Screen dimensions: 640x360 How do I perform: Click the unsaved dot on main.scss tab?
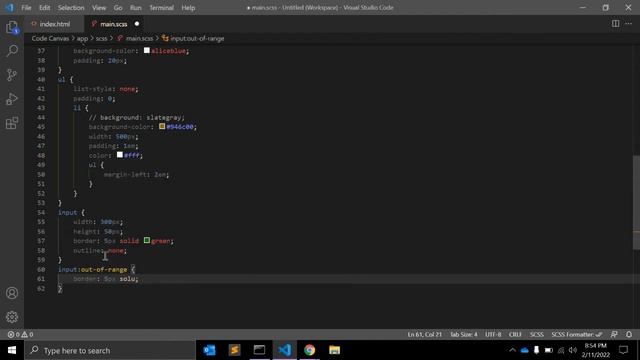point(137,24)
